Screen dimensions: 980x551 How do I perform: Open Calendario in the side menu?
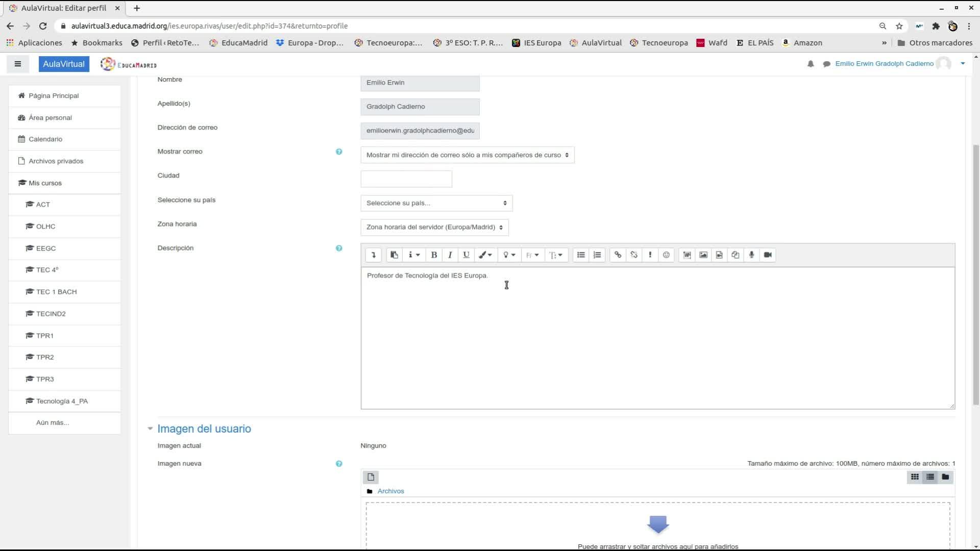[x=45, y=139]
